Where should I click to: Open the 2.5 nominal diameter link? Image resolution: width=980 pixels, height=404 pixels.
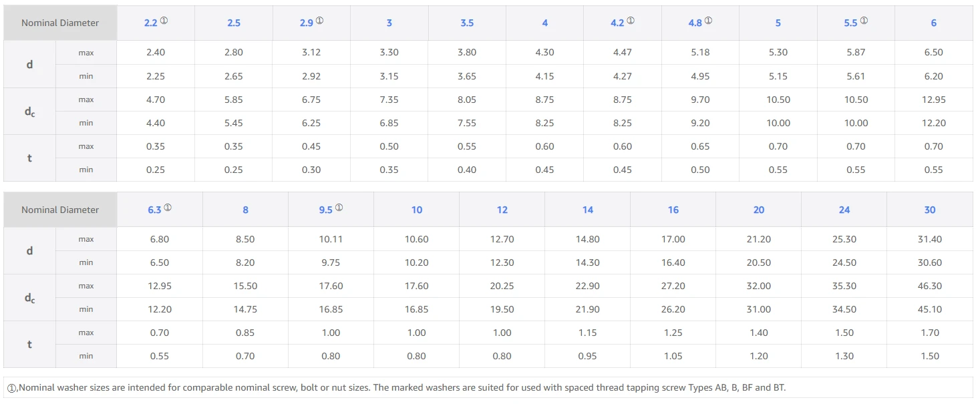(x=234, y=23)
